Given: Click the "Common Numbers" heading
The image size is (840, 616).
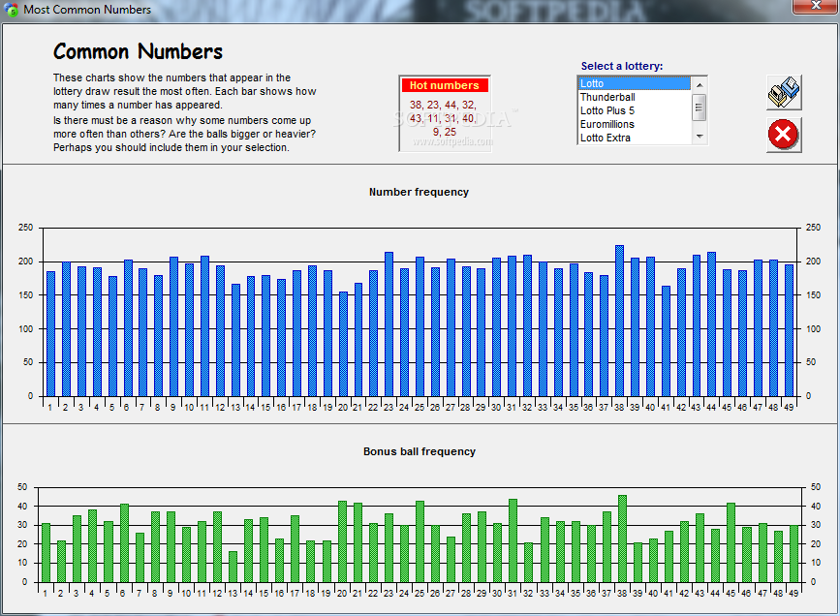Looking at the screenshot, I should click(138, 52).
